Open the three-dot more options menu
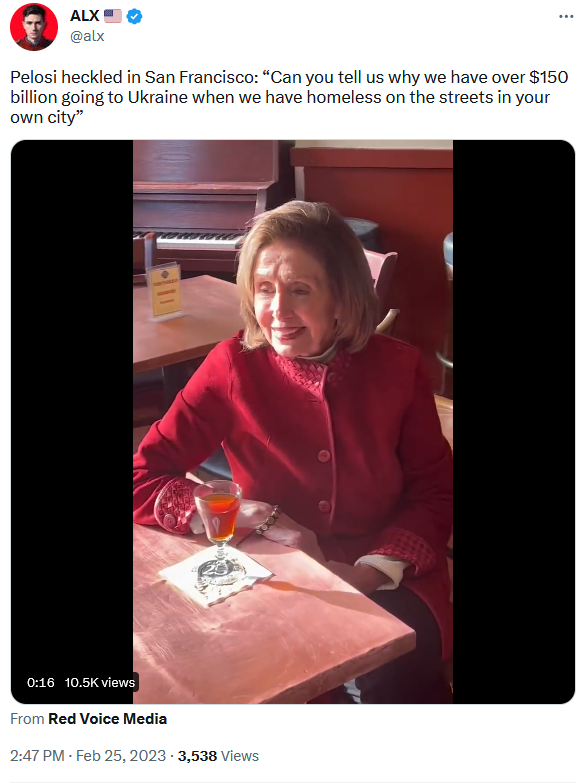This screenshot has height=783, width=583. (566, 16)
